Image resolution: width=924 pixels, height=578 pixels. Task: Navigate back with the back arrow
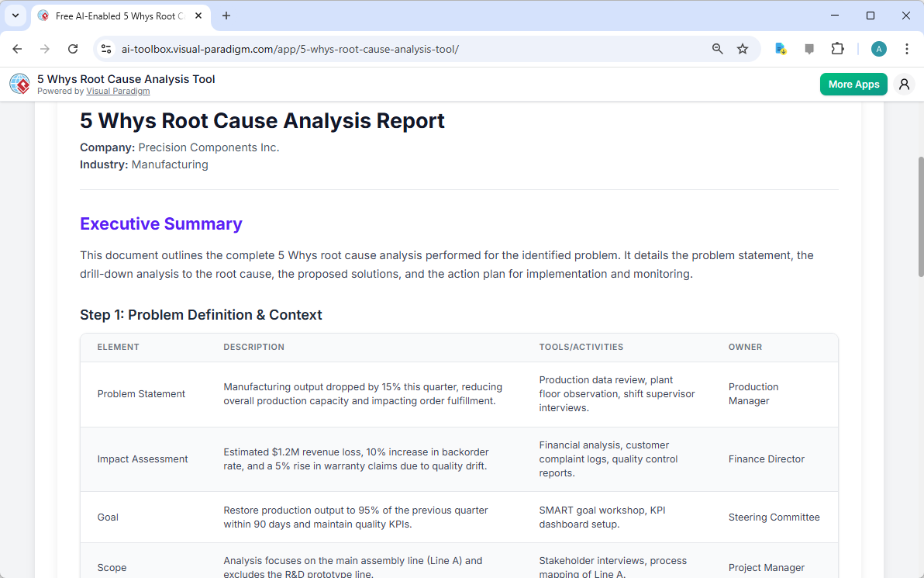click(17, 48)
